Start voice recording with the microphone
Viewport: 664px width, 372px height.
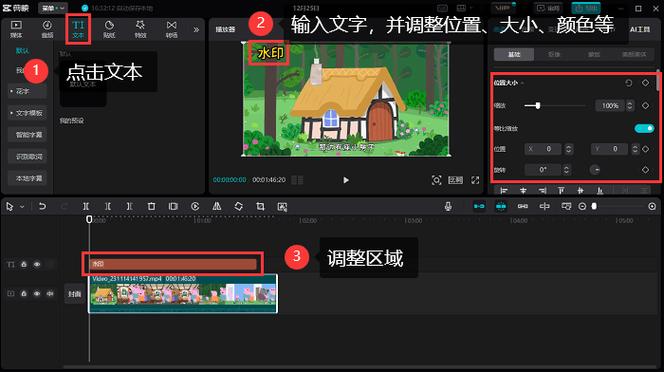click(448, 206)
